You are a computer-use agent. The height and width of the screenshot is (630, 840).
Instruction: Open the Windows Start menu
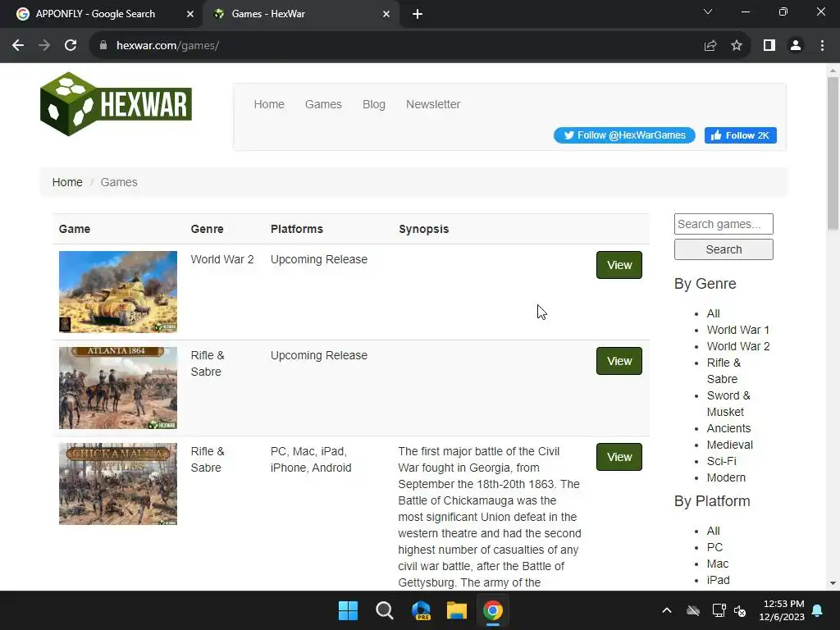point(348,610)
